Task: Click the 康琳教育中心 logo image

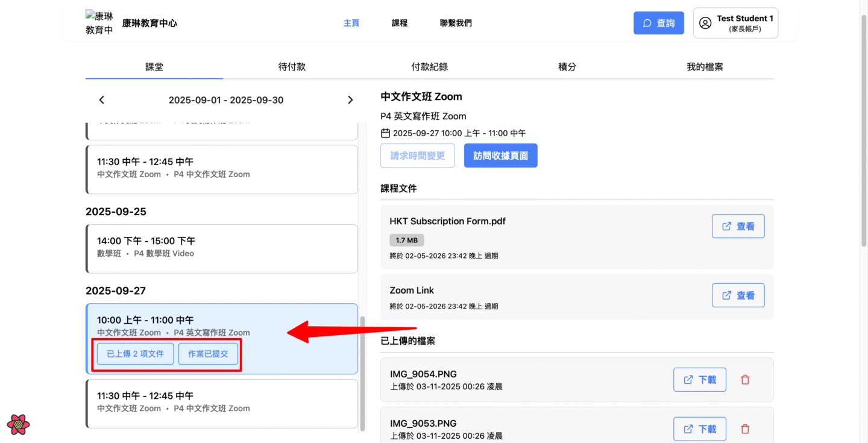Action: 99,23
